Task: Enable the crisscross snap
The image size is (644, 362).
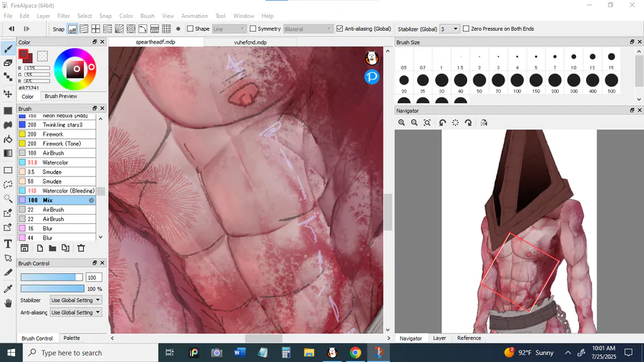Action: tap(96, 29)
